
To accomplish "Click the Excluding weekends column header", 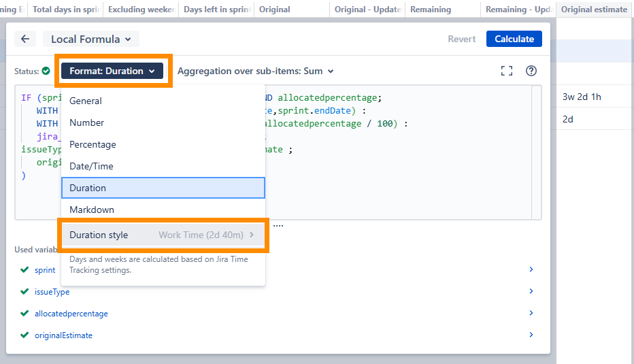I will coord(141,10).
